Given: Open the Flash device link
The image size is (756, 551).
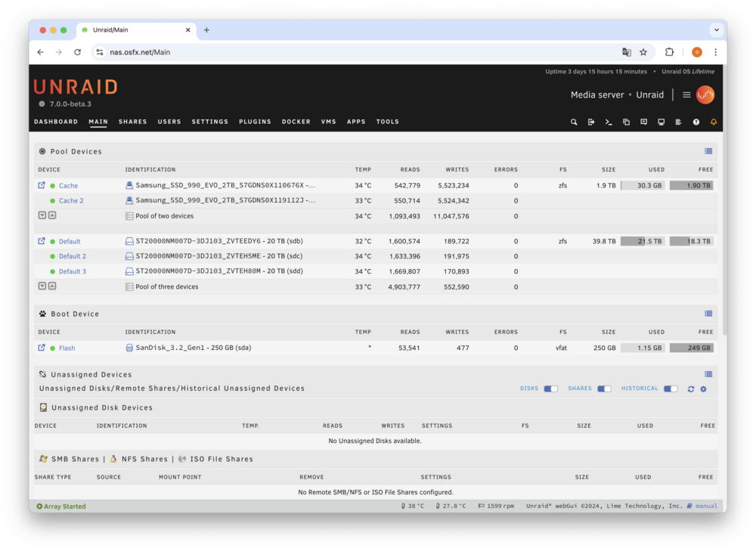Looking at the screenshot, I should (67, 348).
